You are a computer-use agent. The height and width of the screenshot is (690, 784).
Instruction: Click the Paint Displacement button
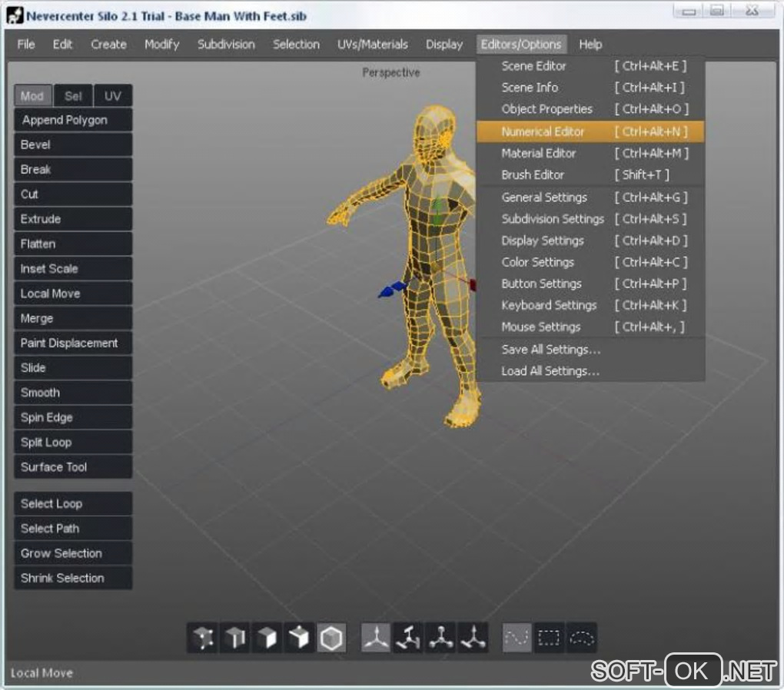point(73,343)
